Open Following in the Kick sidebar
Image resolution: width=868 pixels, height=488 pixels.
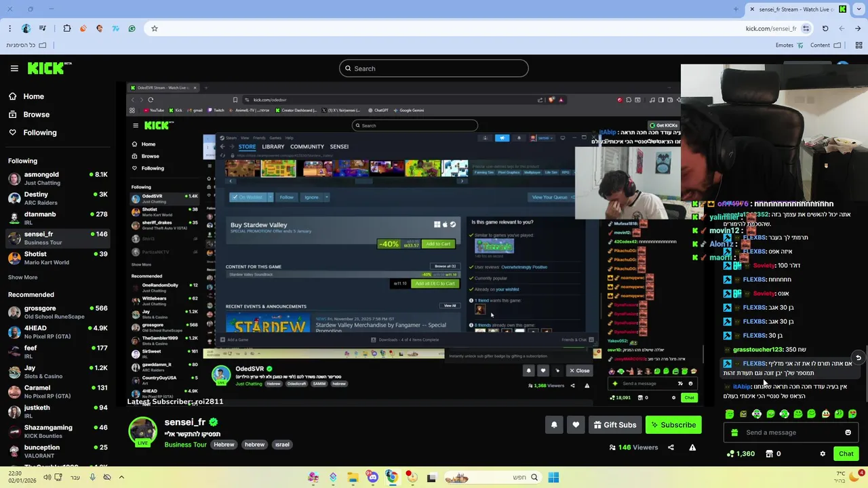point(33,132)
